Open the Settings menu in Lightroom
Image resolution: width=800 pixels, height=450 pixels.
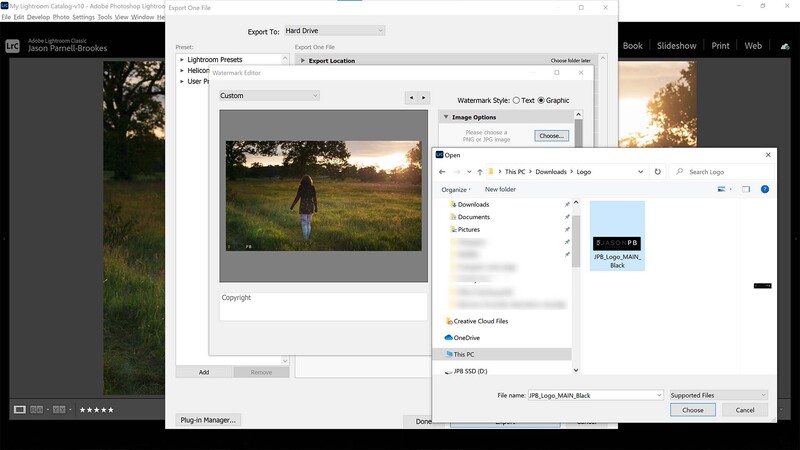tap(83, 17)
